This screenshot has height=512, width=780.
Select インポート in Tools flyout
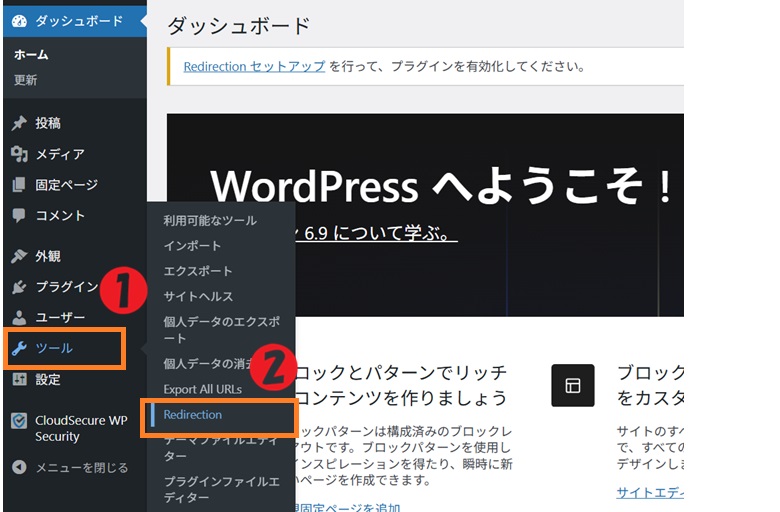tap(193, 246)
